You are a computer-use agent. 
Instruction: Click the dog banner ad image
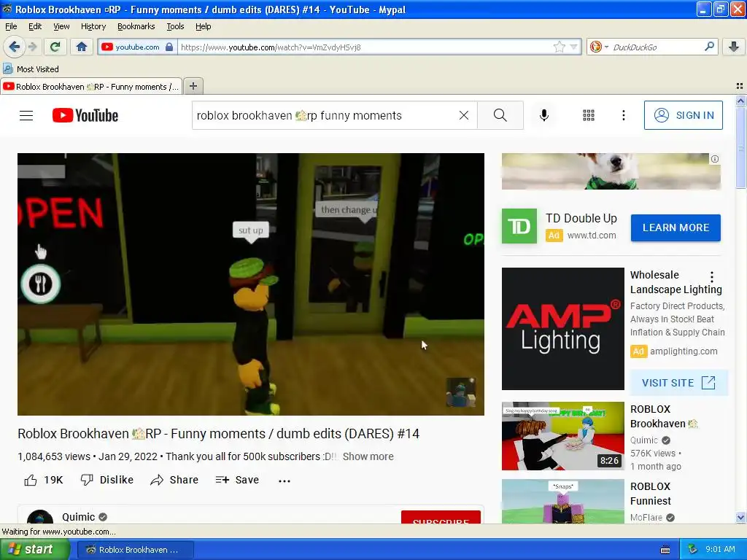(x=611, y=171)
